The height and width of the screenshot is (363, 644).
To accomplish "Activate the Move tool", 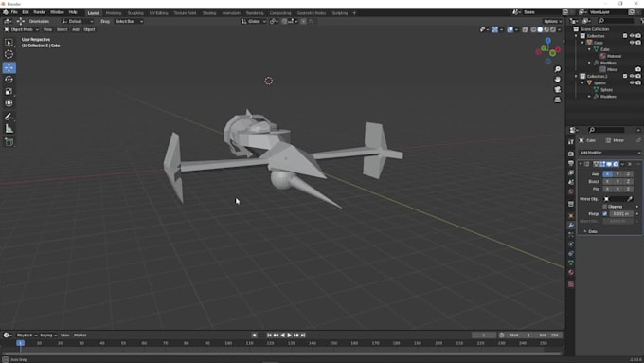I will (x=9, y=67).
